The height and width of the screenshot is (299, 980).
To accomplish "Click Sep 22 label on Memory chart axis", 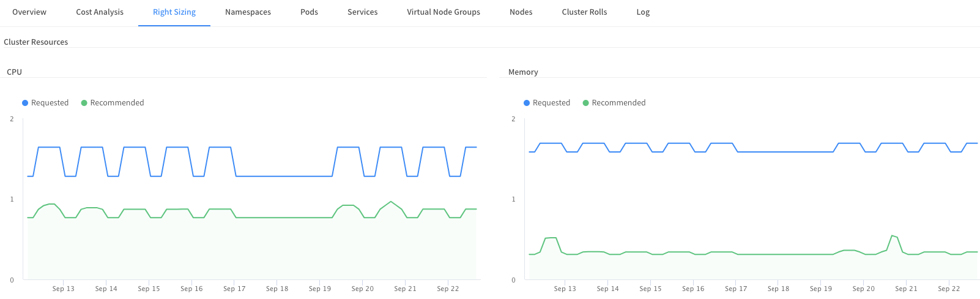I will click(x=949, y=289).
